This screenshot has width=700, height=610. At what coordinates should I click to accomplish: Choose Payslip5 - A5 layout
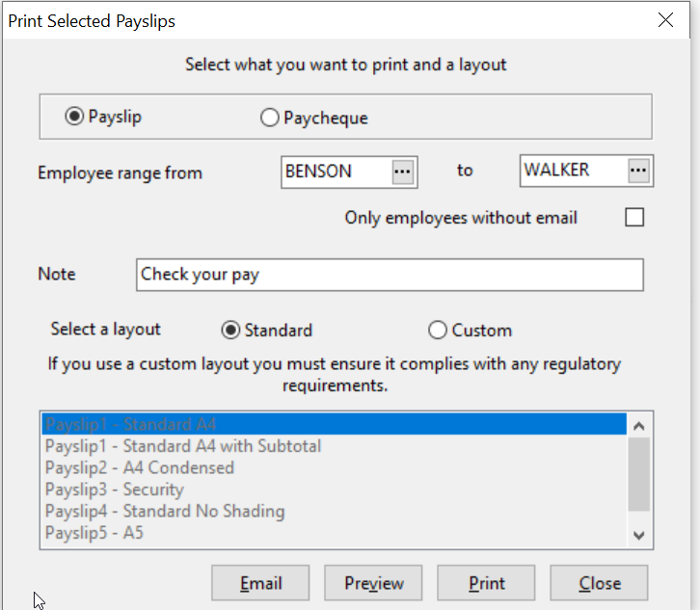point(334,533)
